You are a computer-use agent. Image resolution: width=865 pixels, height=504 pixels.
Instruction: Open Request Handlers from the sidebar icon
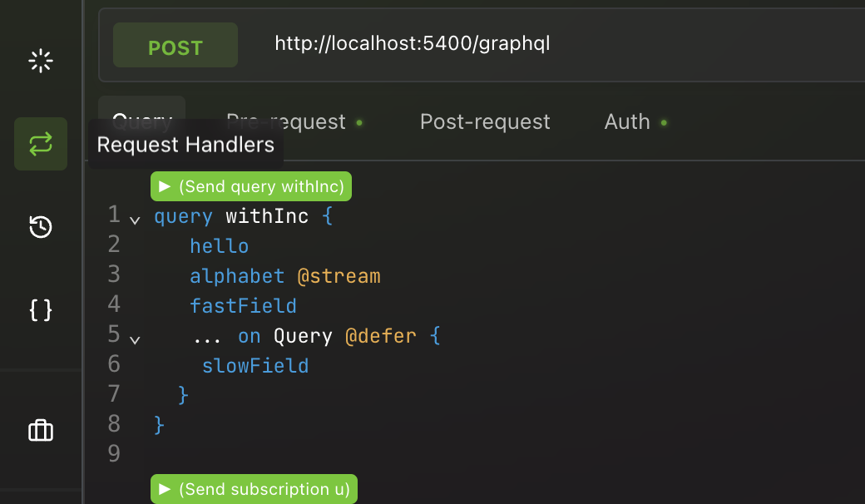[x=40, y=144]
